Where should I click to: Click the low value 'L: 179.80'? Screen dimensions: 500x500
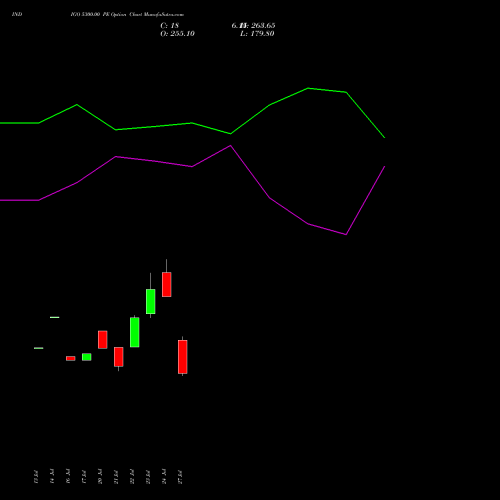point(257,34)
